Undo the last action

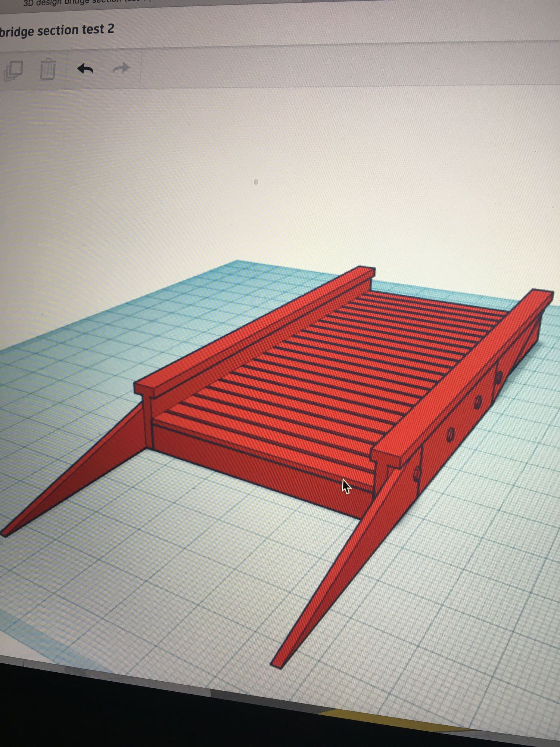(x=85, y=69)
